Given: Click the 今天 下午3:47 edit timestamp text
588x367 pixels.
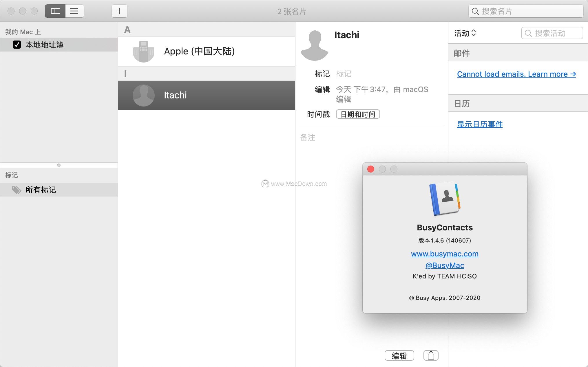Looking at the screenshot, I should (x=382, y=94).
